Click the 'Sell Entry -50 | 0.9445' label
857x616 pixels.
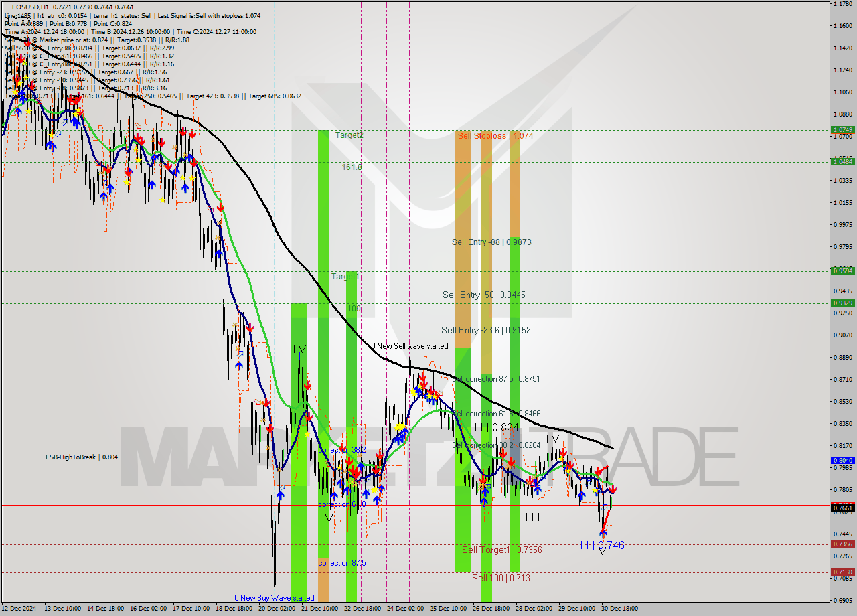pos(483,295)
